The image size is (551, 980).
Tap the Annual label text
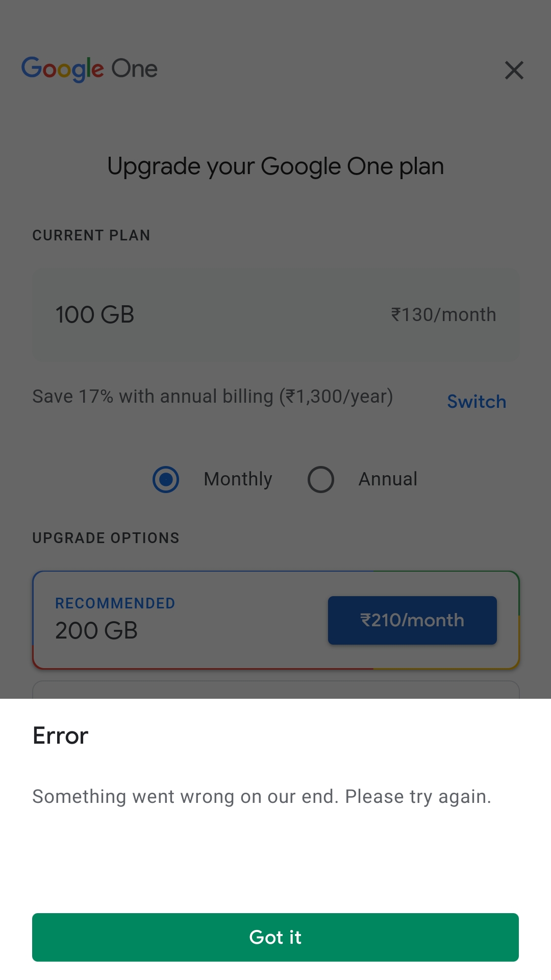tap(388, 479)
